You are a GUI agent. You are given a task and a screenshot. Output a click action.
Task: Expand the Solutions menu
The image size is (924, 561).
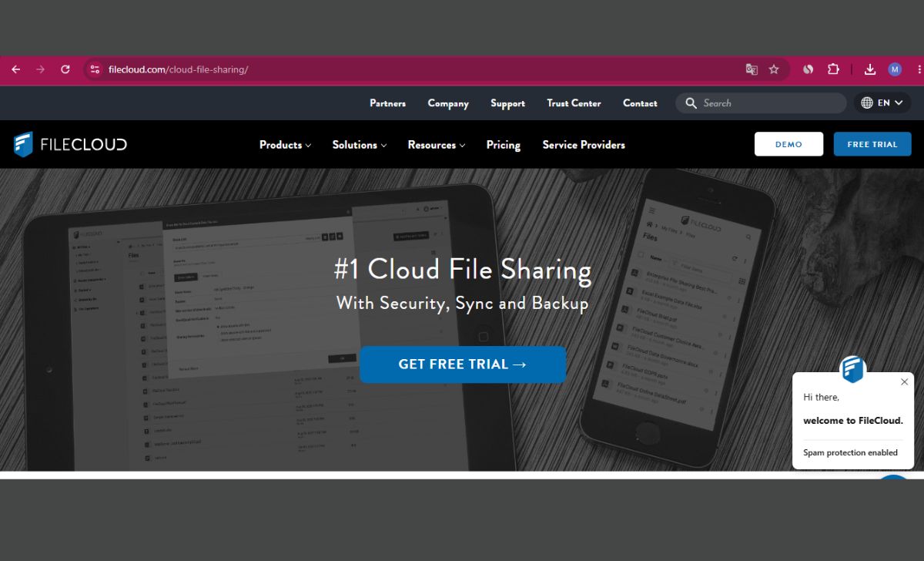tap(359, 145)
